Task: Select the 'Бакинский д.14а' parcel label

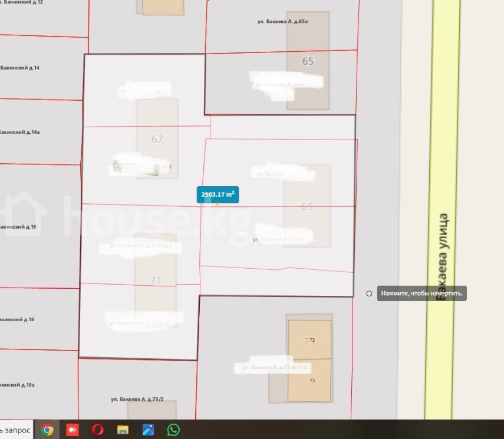Action: tap(19, 132)
